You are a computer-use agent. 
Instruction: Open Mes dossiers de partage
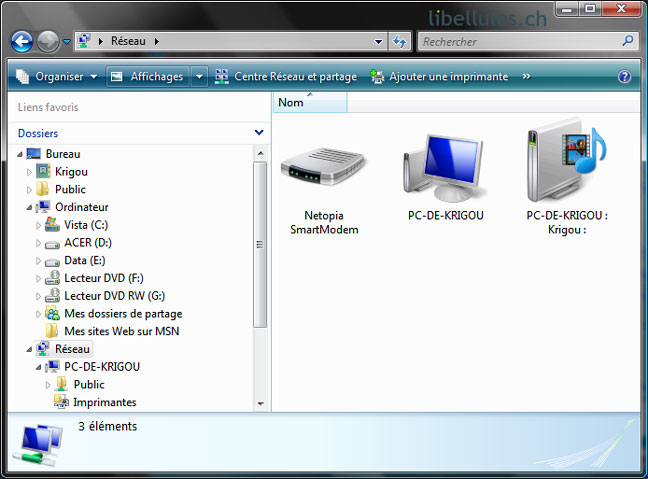pyautogui.click(x=123, y=314)
